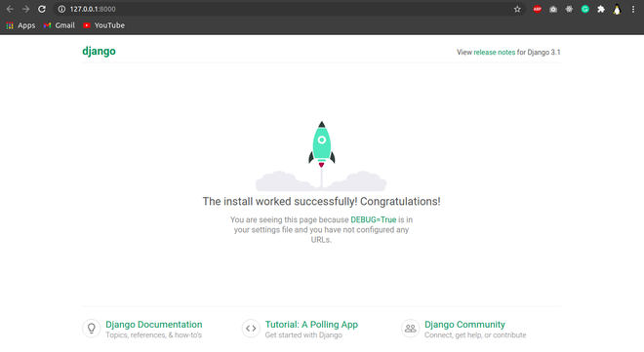Click the code brackets icon beside Tutorial

tap(251, 329)
